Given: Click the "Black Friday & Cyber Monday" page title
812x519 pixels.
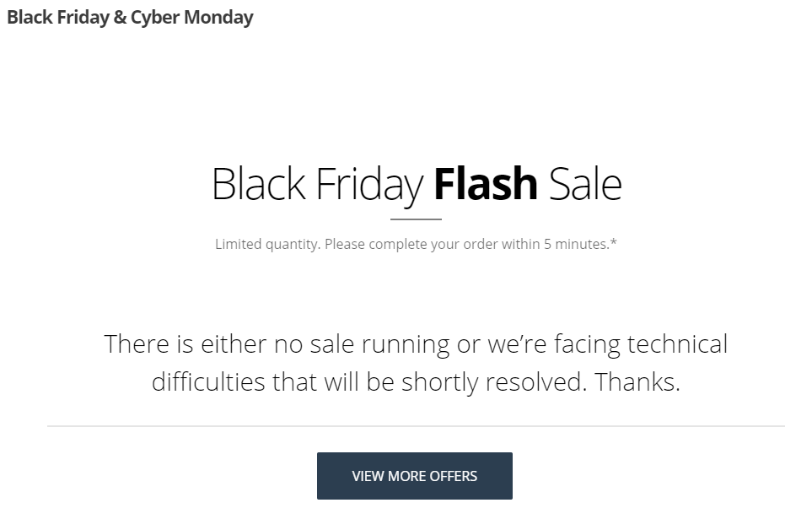Looking at the screenshot, I should (x=130, y=18).
